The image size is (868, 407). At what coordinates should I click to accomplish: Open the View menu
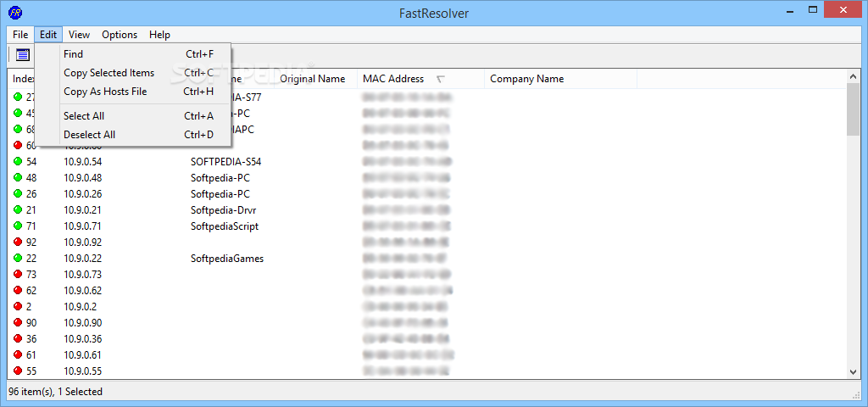[x=79, y=34]
